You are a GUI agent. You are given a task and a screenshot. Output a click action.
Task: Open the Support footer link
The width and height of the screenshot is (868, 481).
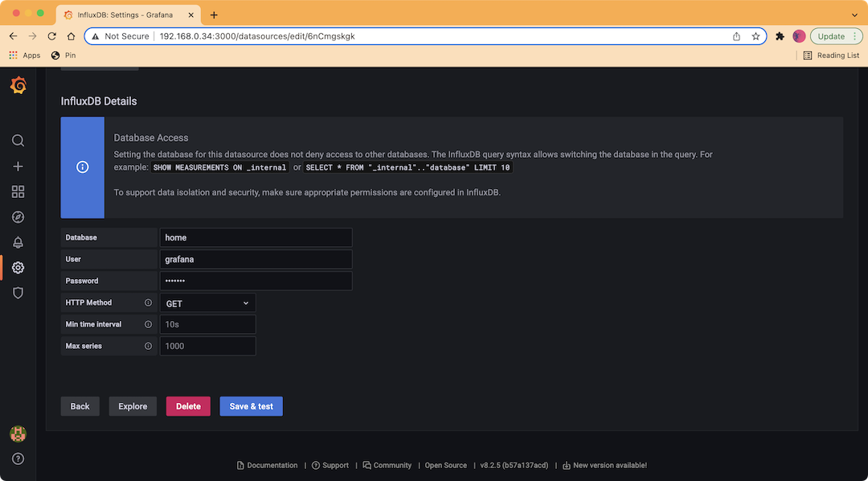coord(330,466)
